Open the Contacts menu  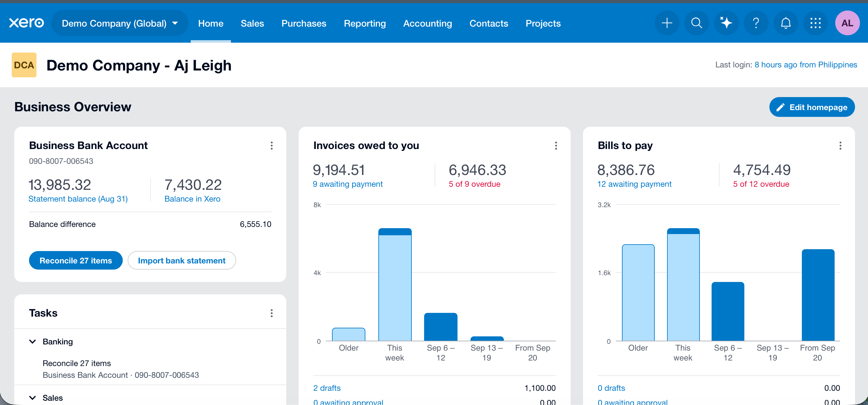tap(489, 23)
